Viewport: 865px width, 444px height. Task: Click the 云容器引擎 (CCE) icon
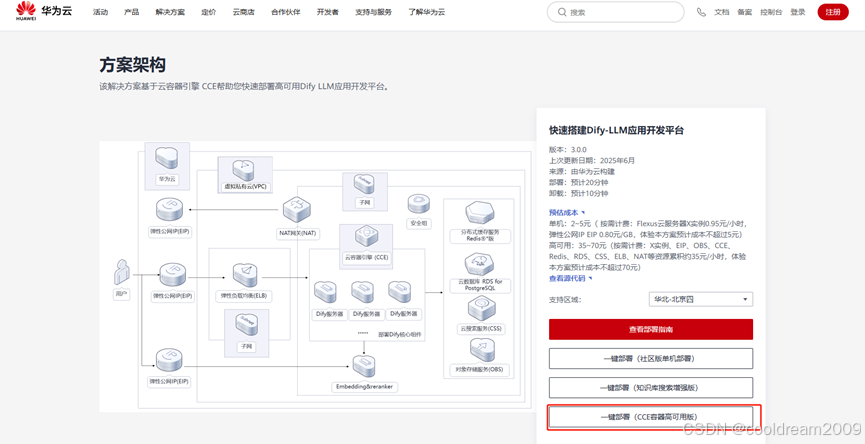(366, 238)
